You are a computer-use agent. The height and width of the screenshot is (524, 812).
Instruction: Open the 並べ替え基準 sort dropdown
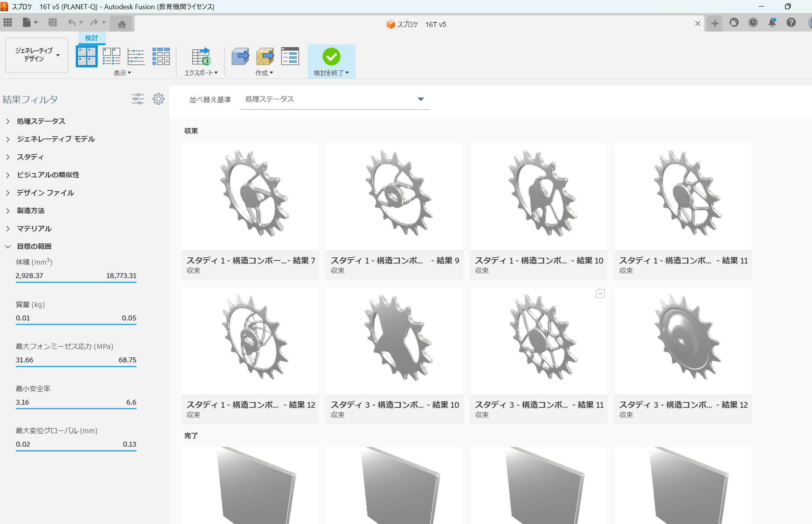[x=334, y=99]
